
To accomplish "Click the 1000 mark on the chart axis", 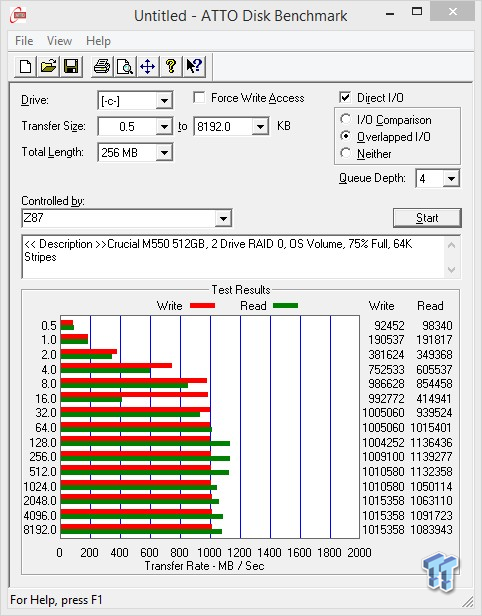I will 209,552.
